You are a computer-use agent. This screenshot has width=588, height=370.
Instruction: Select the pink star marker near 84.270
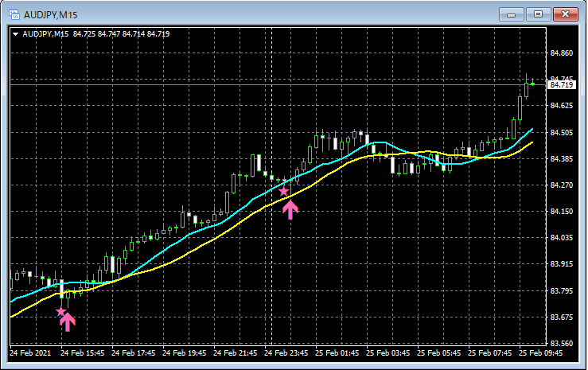[x=283, y=192]
